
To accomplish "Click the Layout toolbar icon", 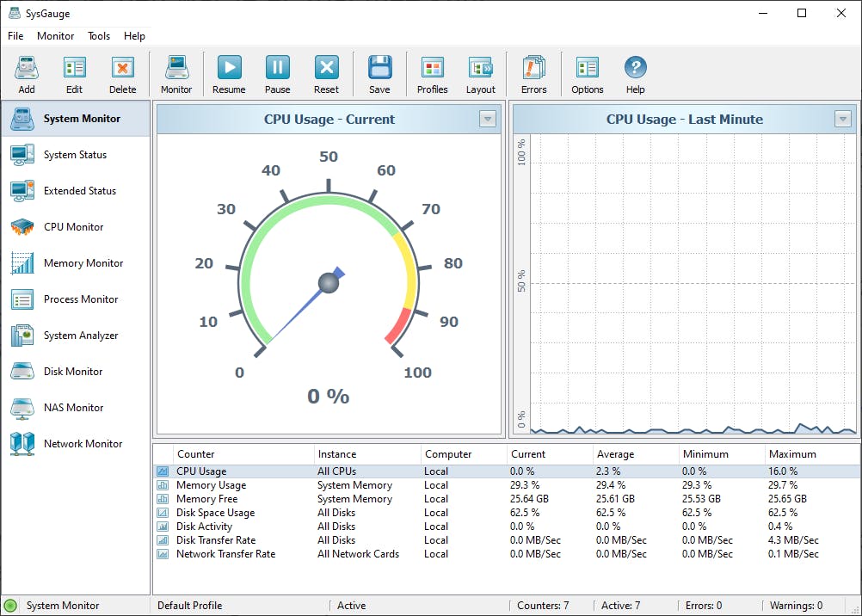I will pyautogui.click(x=480, y=73).
